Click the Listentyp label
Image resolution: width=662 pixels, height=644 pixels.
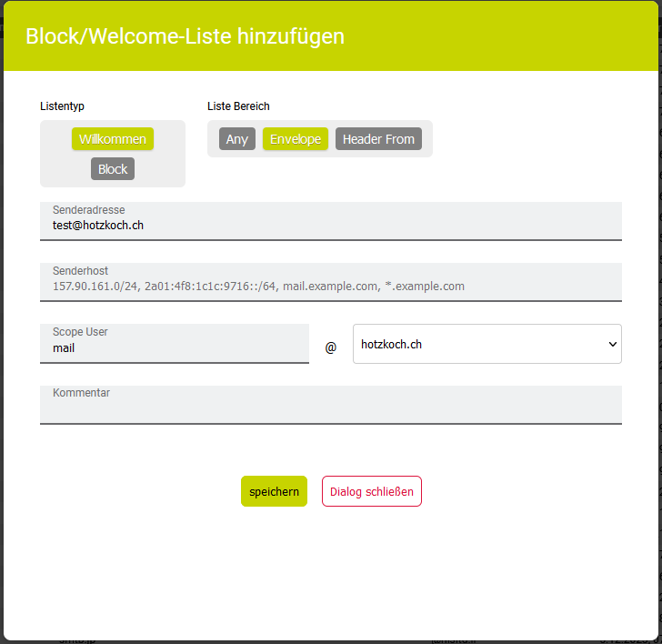coord(62,106)
